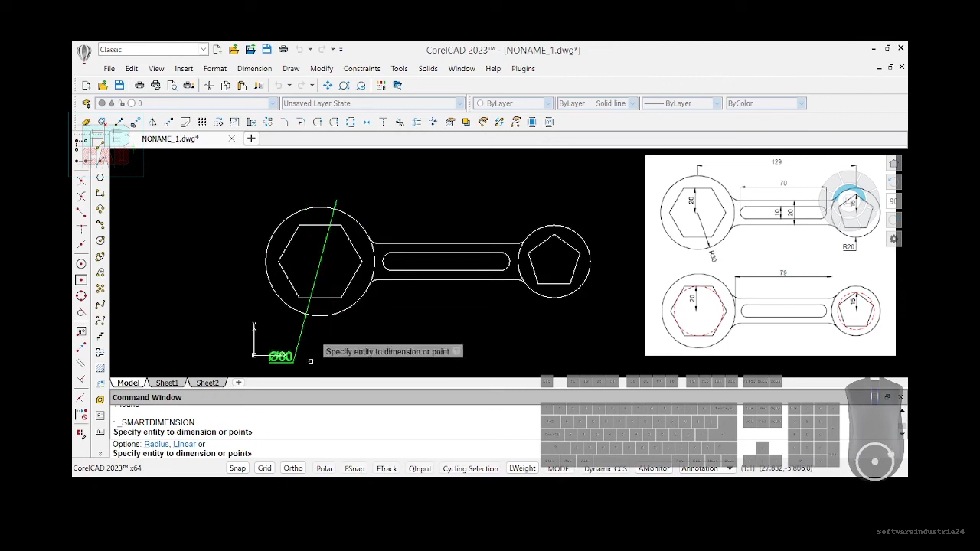Select the Pattern array tool icon
Viewport: 980px width, 551px height.
tap(201, 122)
